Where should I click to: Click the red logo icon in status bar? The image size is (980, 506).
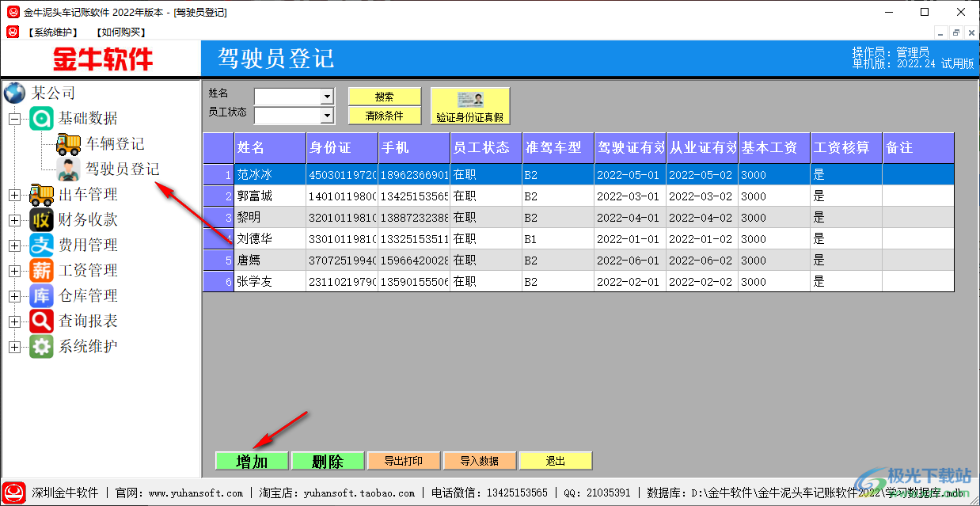tap(14, 493)
